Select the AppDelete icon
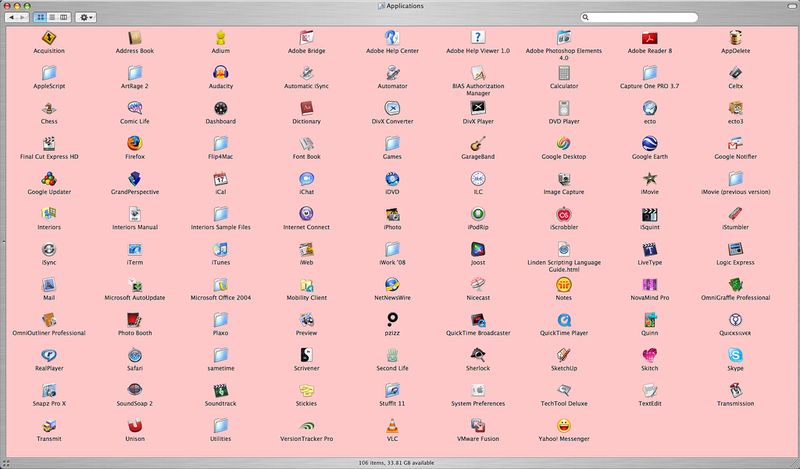 735,38
